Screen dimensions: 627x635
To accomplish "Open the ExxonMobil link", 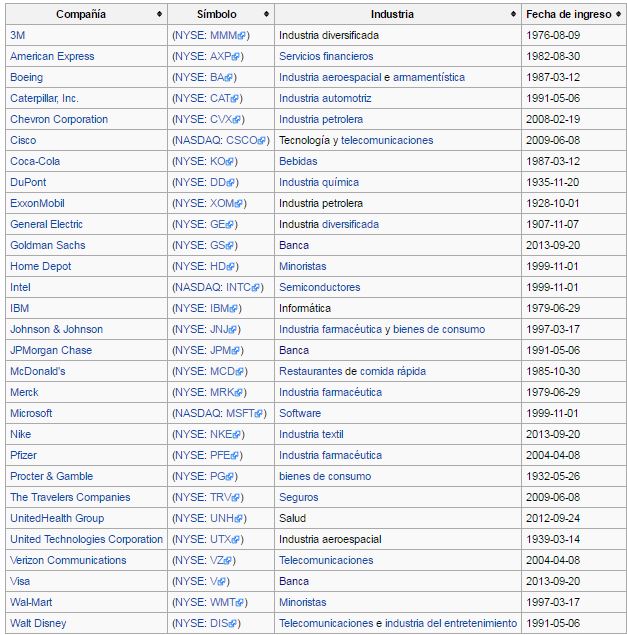I will [37, 203].
